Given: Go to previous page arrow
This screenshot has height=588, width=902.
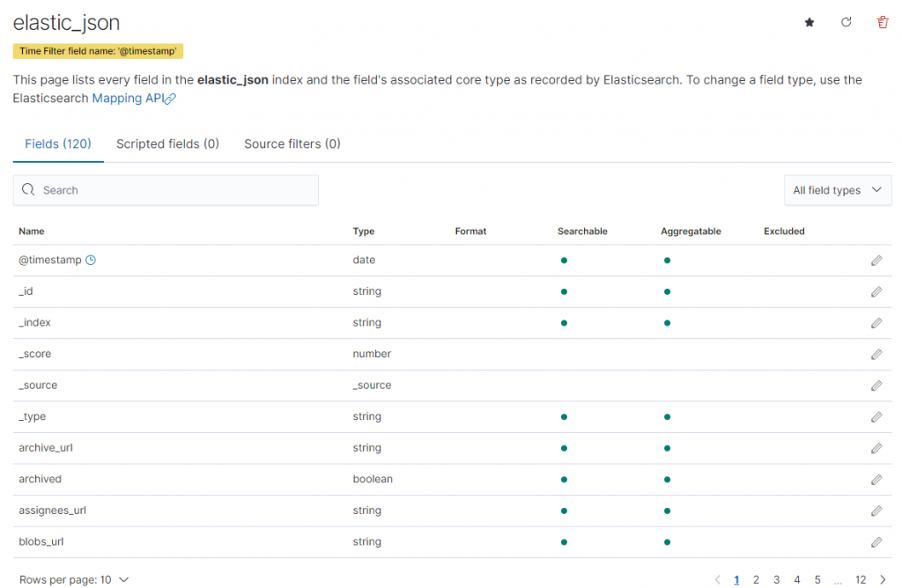Looking at the screenshot, I should tap(717, 579).
